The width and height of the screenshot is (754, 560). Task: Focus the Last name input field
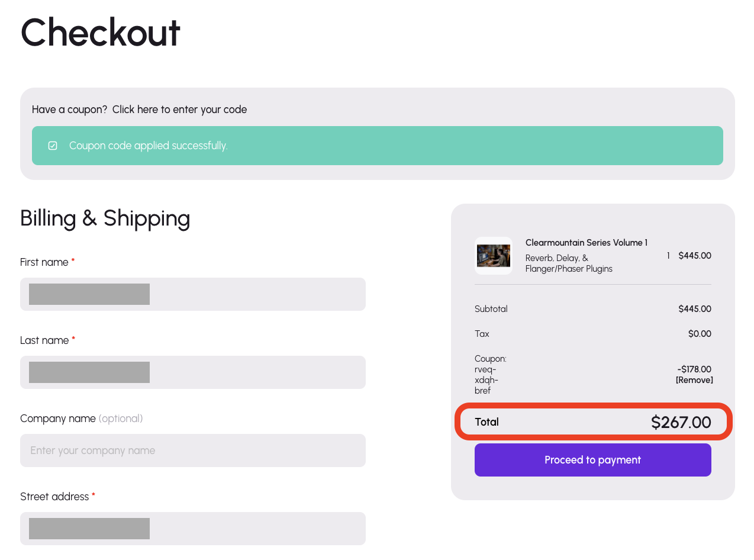[x=193, y=372]
